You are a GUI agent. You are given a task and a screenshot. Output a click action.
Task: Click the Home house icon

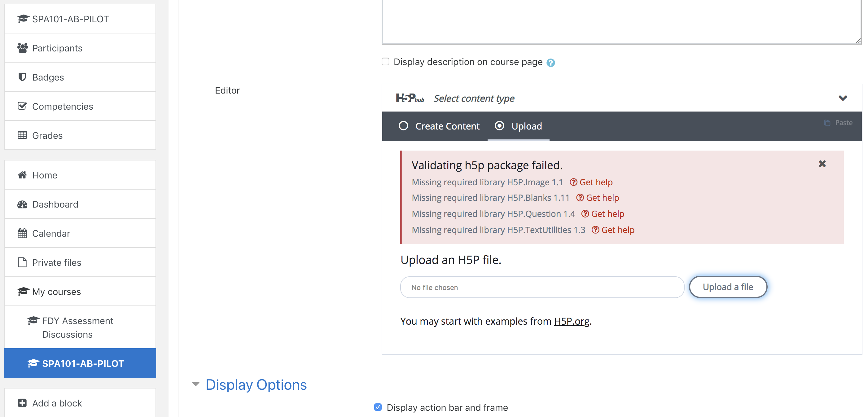coord(22,175)
